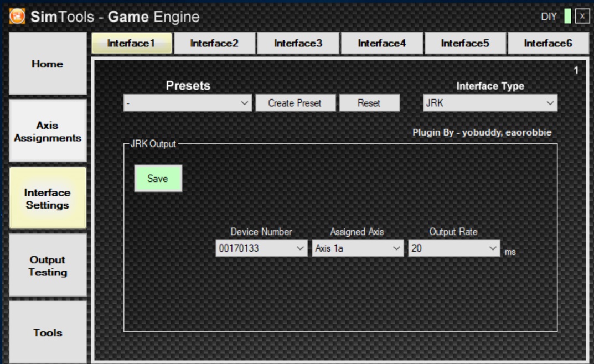Select the Interface4 tab

coord(382,43)
